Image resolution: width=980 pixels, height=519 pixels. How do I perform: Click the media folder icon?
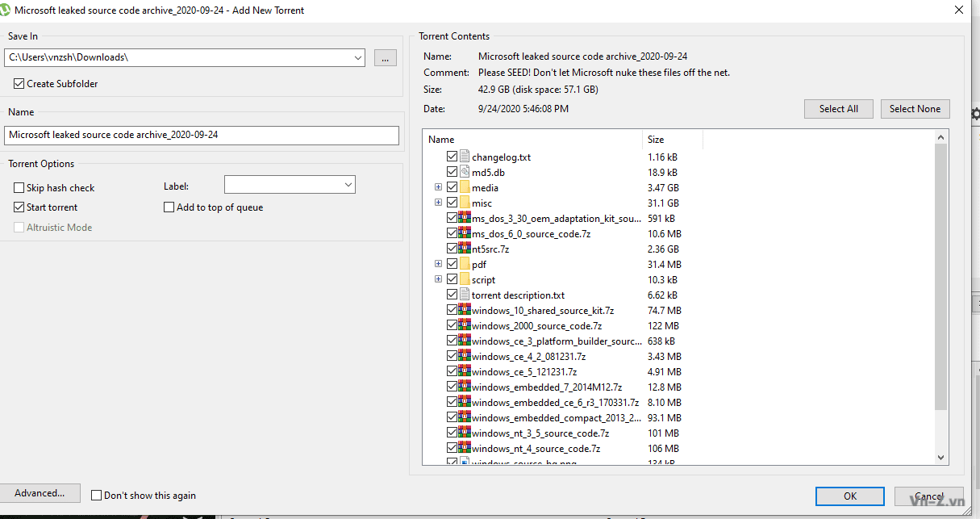click(465, 187)
